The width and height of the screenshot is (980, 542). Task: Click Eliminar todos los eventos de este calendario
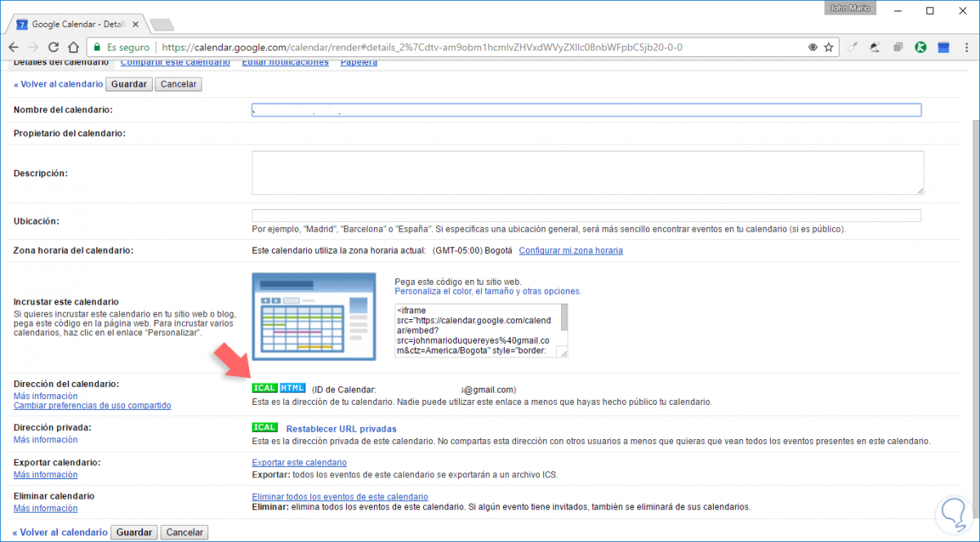[340, 497]
